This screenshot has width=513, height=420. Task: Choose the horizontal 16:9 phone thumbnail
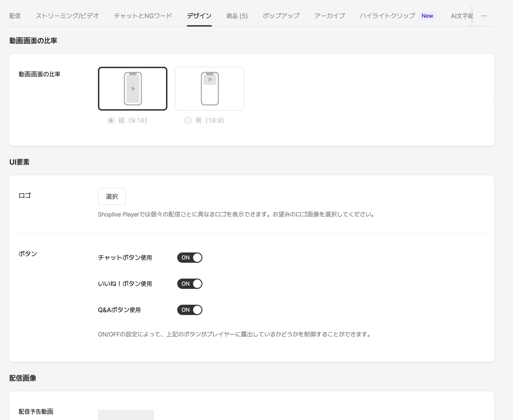(x=209, y=88)
